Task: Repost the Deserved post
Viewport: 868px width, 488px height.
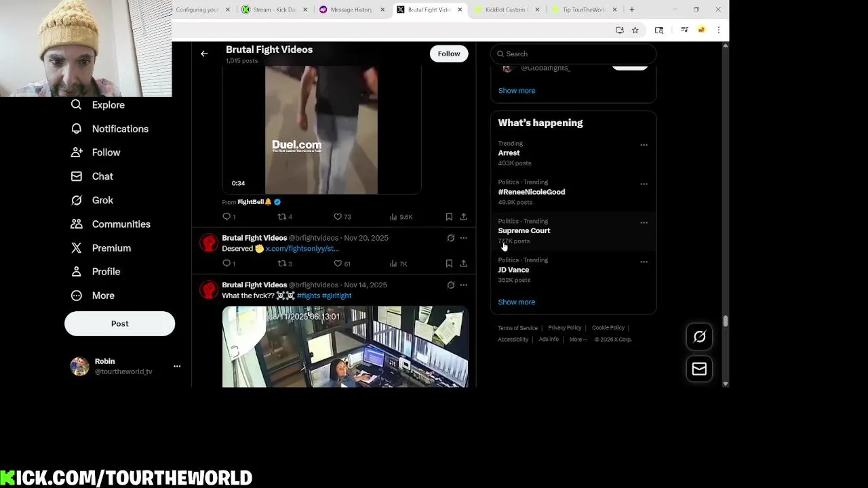Action: pyautogui.click(x=285, y=264)
